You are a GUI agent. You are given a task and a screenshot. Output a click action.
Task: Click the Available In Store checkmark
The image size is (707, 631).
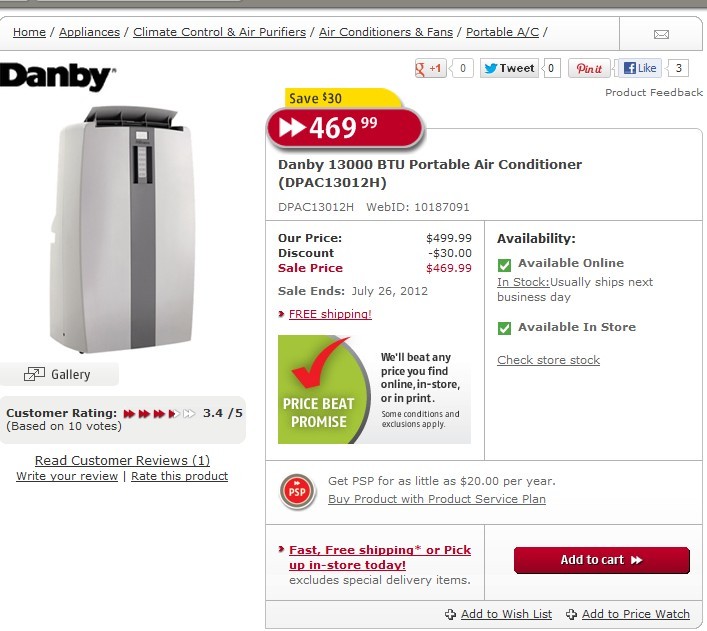click(504, 328)
